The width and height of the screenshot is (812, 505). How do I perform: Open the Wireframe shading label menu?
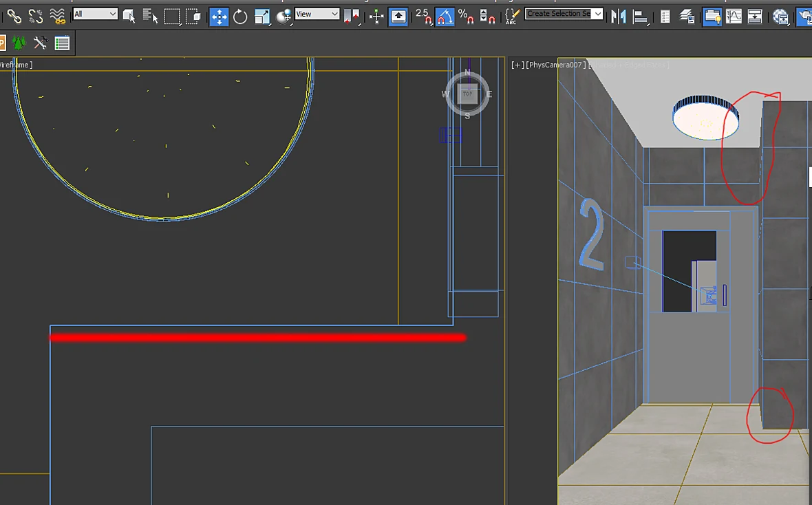pyautogui.click(x=16, y=65)
